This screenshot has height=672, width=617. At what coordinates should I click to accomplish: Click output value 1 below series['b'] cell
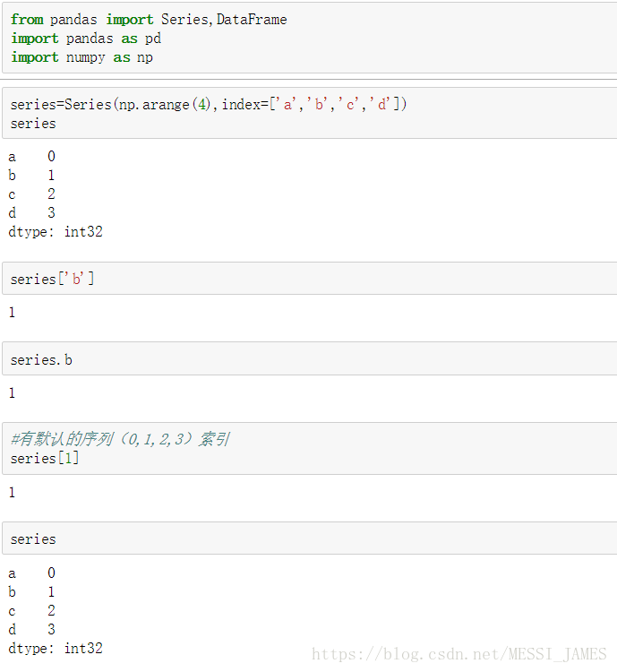(12, 313)
